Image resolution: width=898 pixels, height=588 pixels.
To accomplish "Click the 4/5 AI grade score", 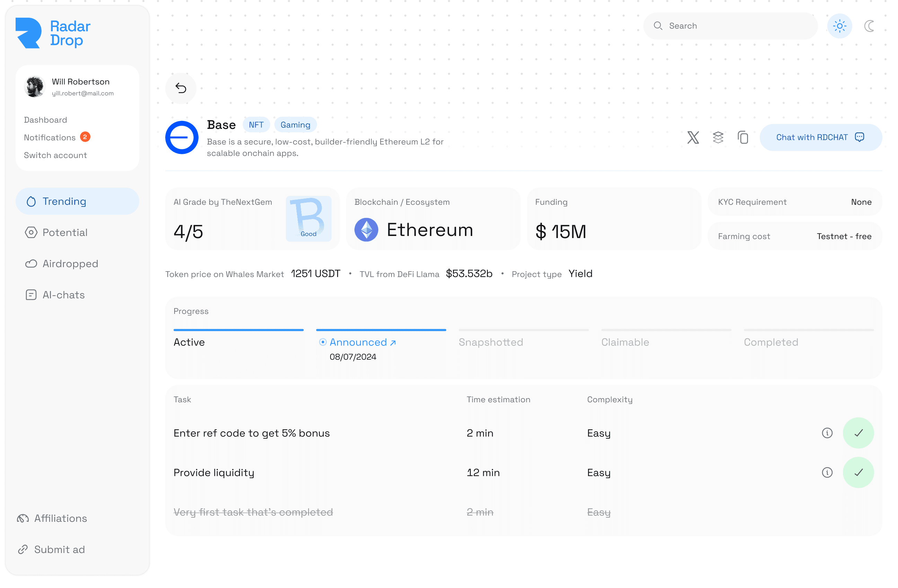I will [x=189, y=232].
